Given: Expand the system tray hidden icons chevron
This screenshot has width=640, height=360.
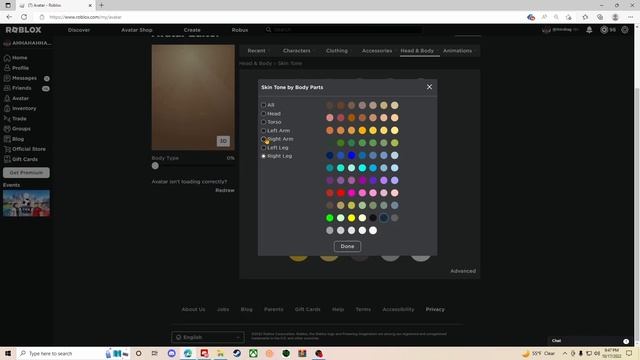Looking at the screenshot, I should coord(565,353).
